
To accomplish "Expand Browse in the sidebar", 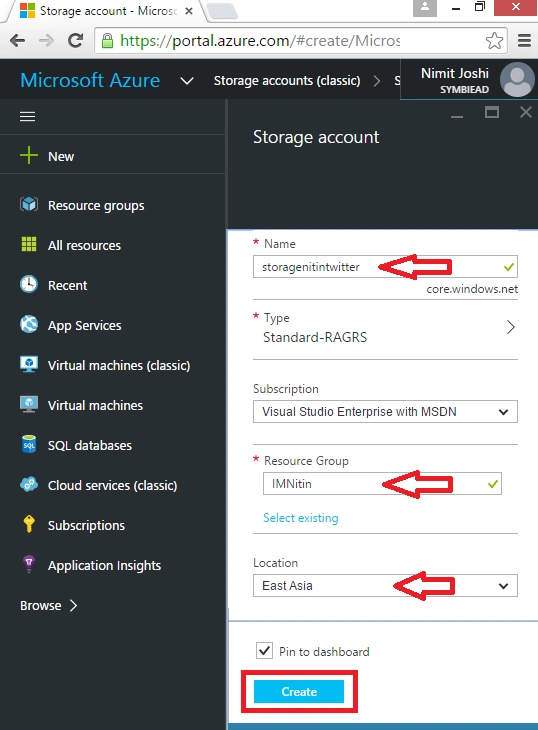I will [48, 605].
